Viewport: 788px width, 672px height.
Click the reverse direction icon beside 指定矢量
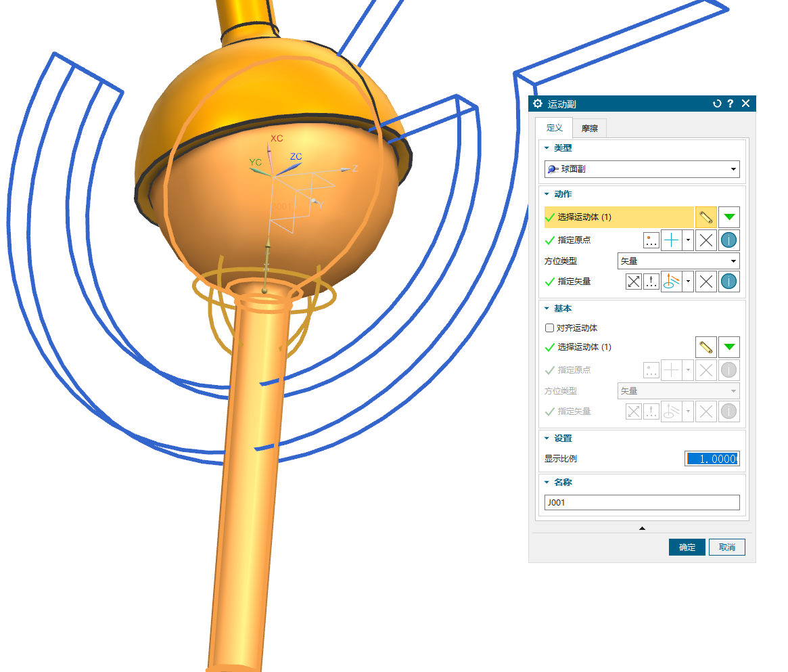coord(634,282)
